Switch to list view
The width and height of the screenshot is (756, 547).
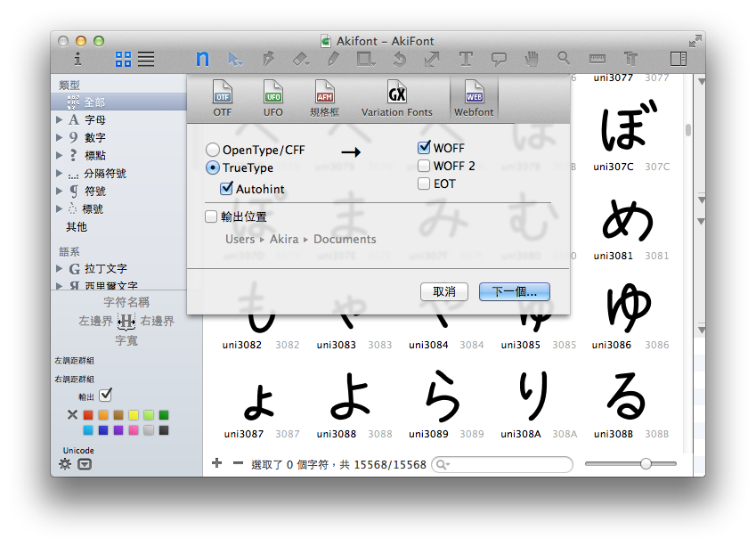click(x=146, y=60)
